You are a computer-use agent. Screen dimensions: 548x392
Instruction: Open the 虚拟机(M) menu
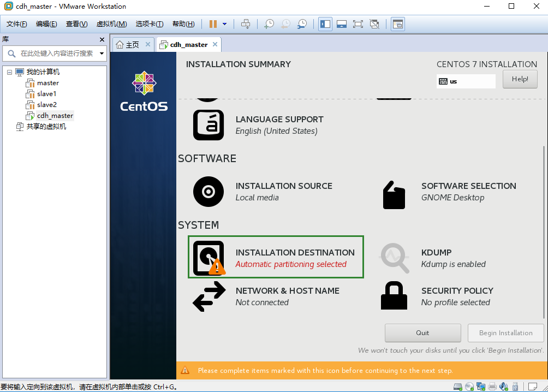pos(111,24)
